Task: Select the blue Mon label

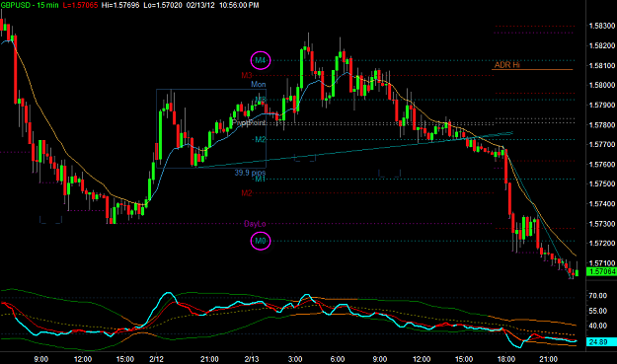Action: tap(259, 84)
